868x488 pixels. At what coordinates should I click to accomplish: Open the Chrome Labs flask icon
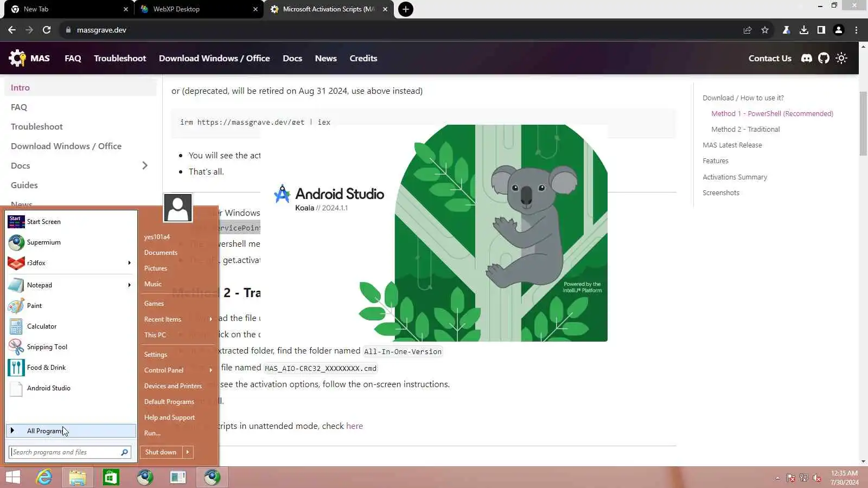(786, 30)
